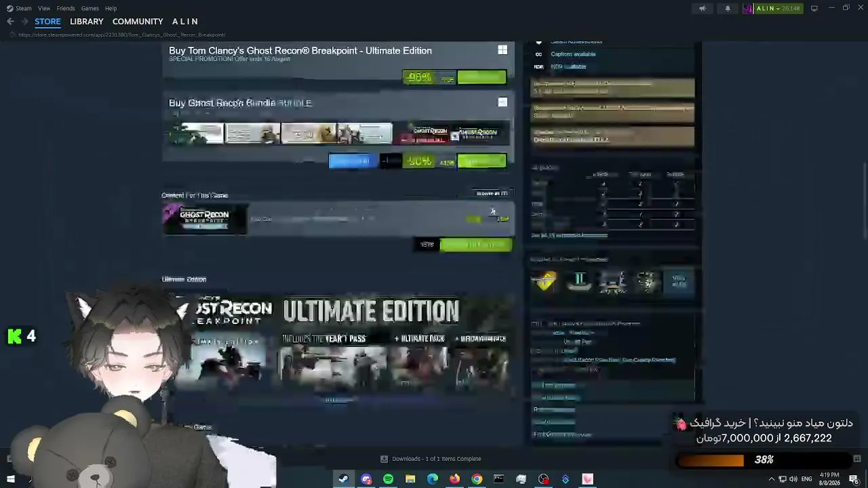Open the ALIN account dropdown
Image resolution: width=868 pixels, height=488 pixels.
coord(778,8)
